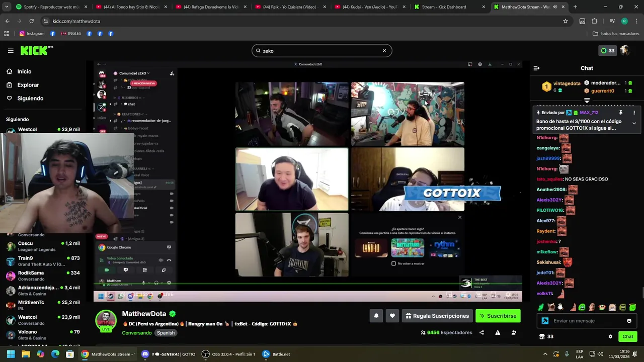Click the Suscribirse button
The height and width of the screenshot is (362, 644).
pyautogui.click(x=498, y=316)
